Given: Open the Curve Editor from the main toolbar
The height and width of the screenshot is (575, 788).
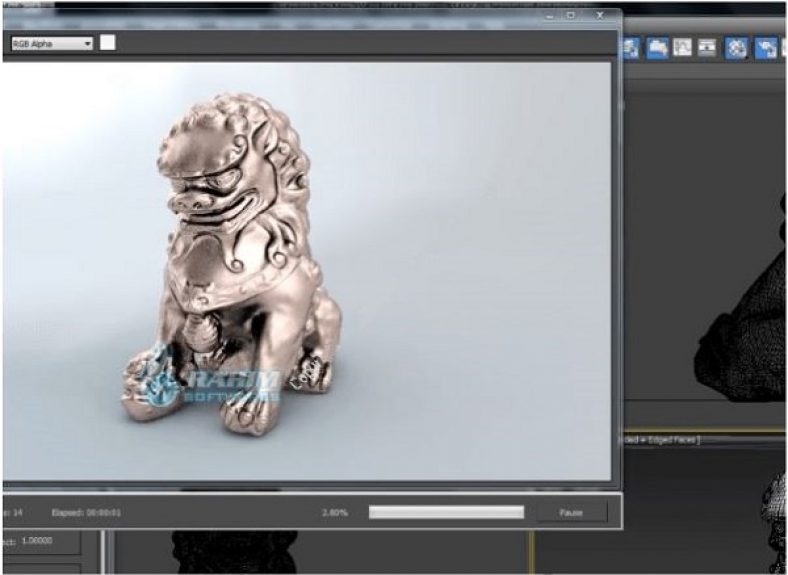Looking at the screenshot, I should (x=682, y=48).
